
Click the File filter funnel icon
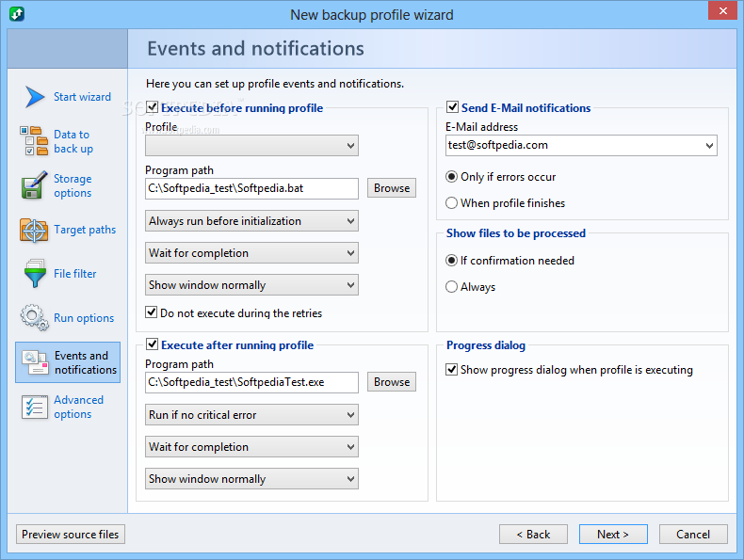click(35, 274)
